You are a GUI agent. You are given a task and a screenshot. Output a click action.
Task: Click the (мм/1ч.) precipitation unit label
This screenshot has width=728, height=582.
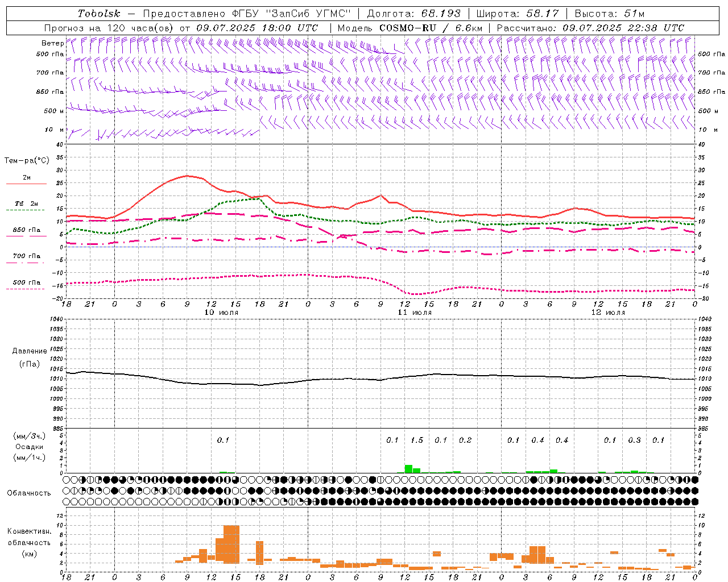[x=30, y=458]
